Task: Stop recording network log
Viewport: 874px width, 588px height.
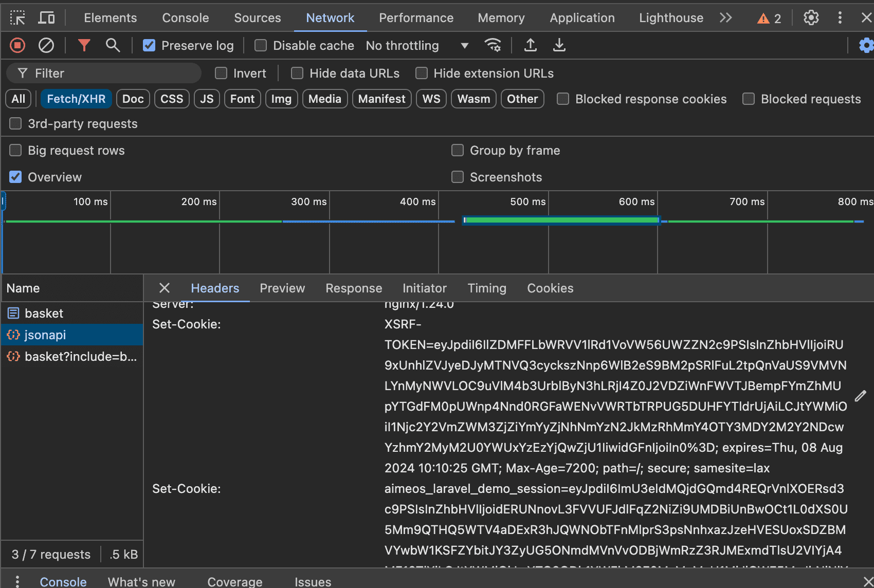Action: pos(17,46)
